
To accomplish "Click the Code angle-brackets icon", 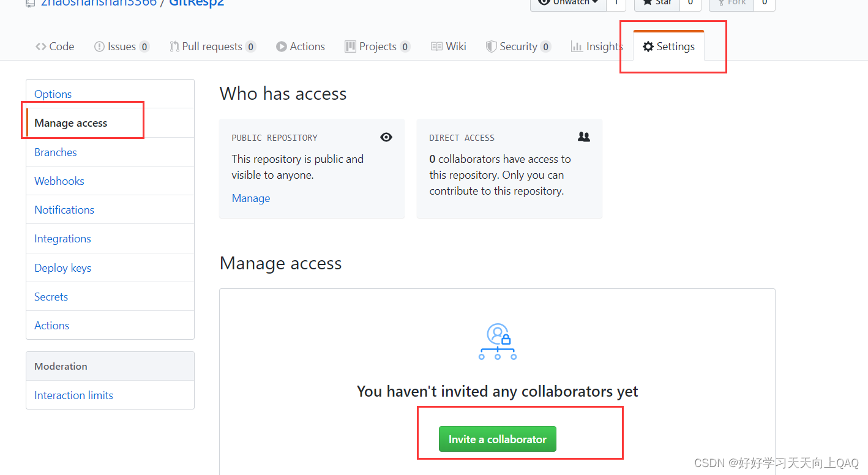I will point(41,47).
